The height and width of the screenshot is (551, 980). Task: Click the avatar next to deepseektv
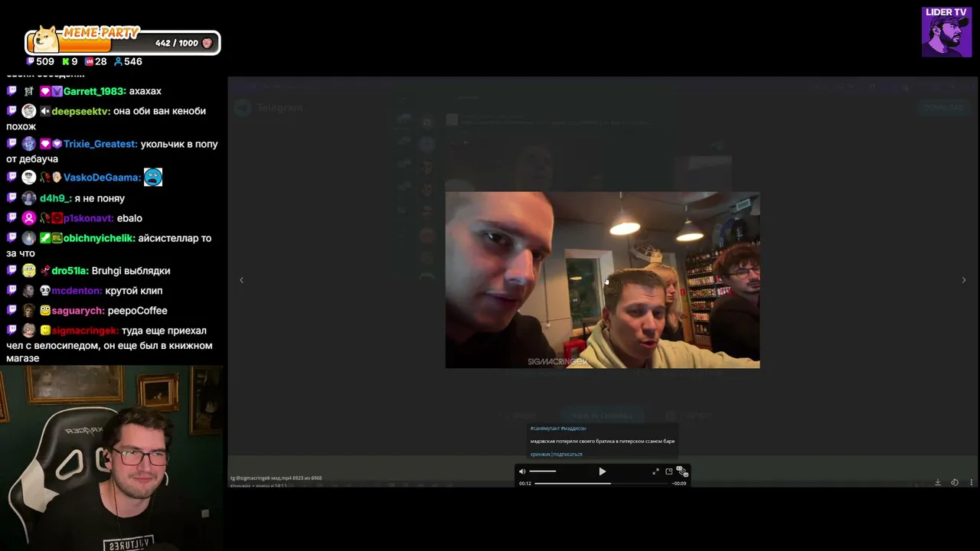coord(29,111)
